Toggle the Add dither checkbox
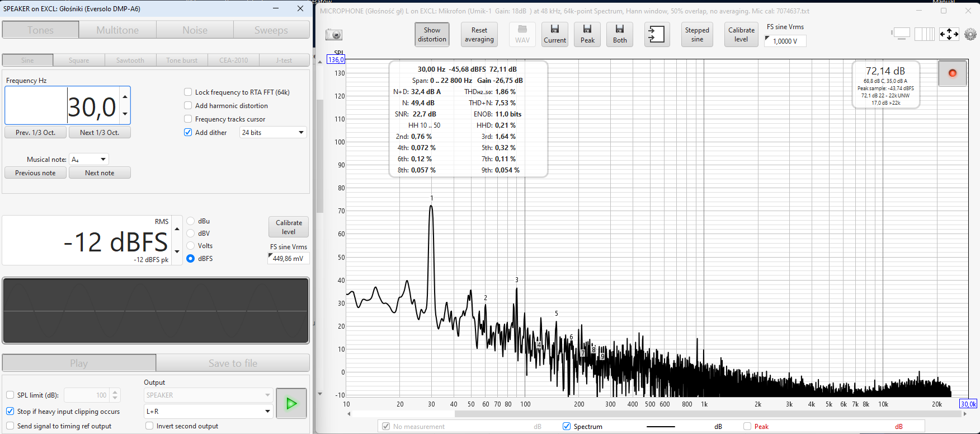 [188, 133]
